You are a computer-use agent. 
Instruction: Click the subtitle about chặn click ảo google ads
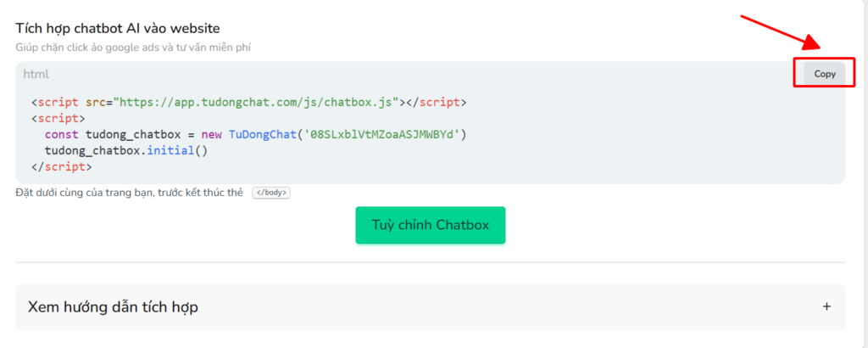pos(133,48)
